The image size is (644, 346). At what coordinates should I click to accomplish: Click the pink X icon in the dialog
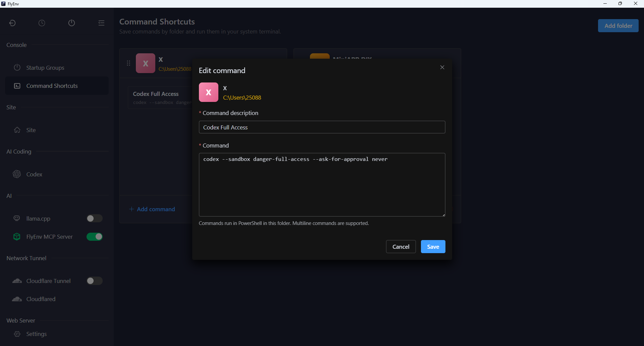[208, 92]
